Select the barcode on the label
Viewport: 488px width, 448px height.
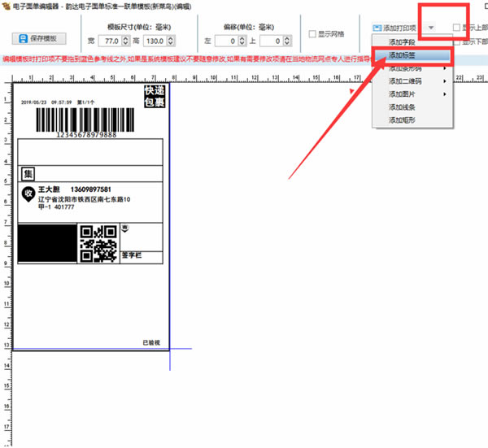pos(85,120)
